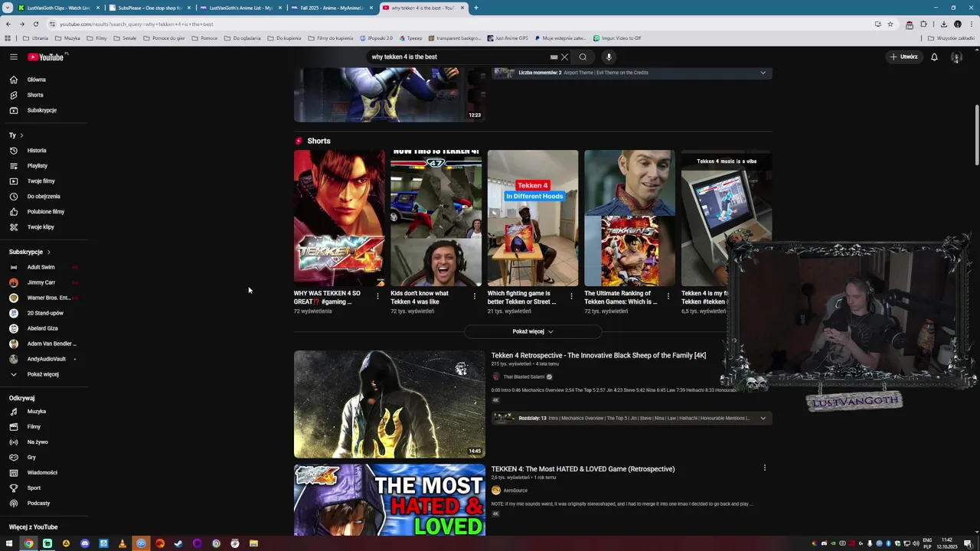Open Wiadomości news section
Viewport: 980px width, 551px height.
point(42,473)
